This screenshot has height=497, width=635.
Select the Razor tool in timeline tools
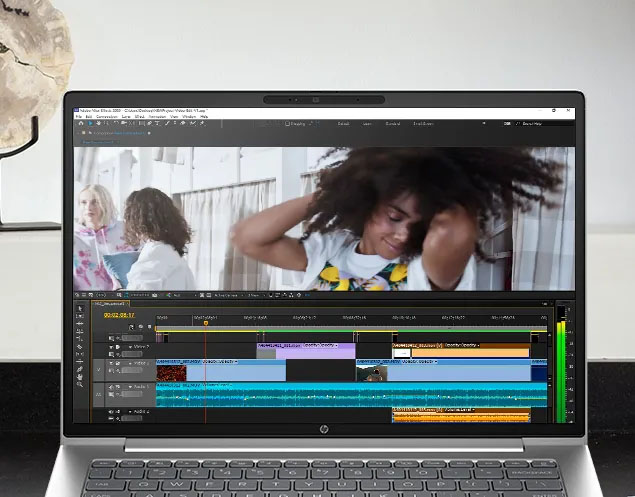click(x=80, y=347)
